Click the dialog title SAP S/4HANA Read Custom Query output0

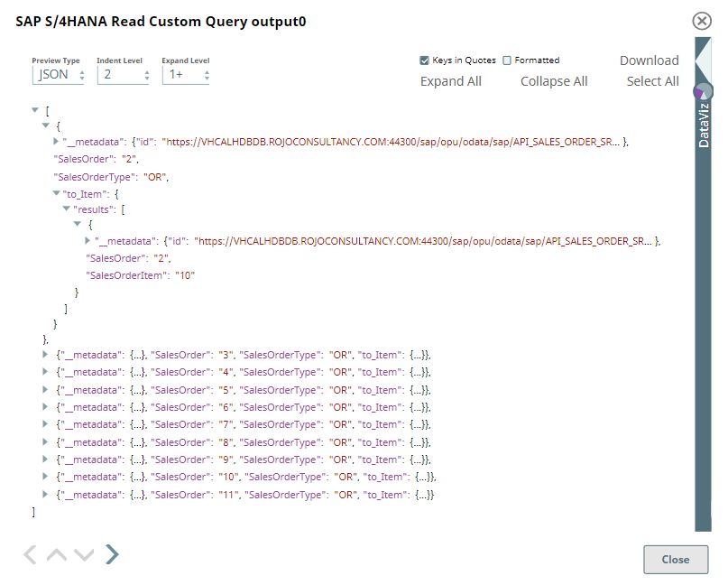161,22
